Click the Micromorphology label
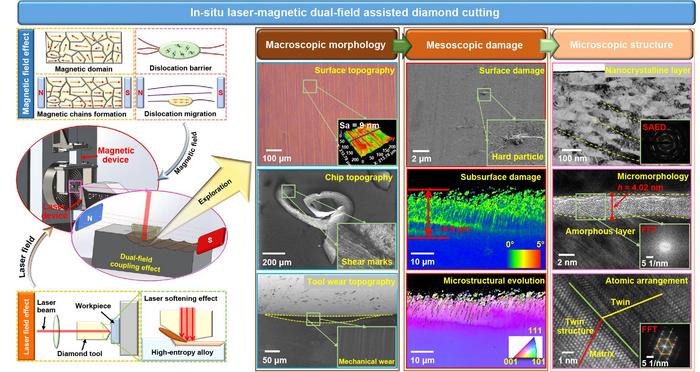Viewport: 700px width, 372px height. 653,176
